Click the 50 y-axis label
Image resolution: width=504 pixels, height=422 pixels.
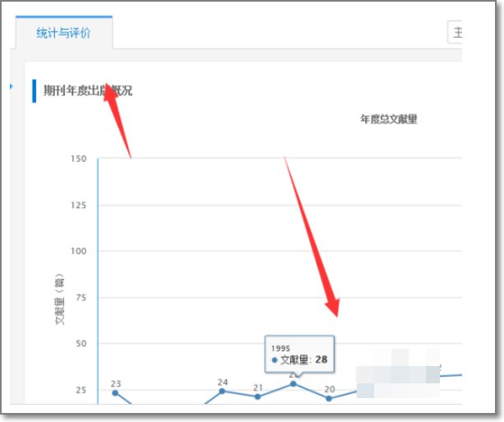[81, 344]
